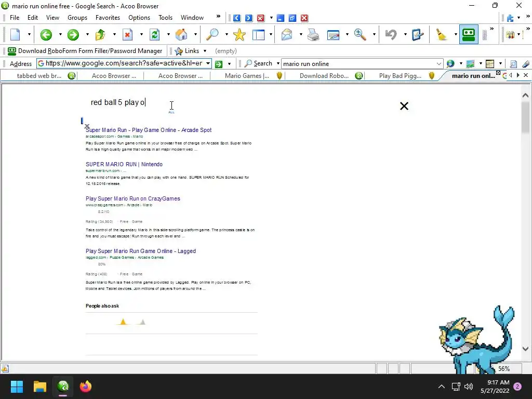Click the Google search input field
This screenshot has height=399, width=532.
237,102
